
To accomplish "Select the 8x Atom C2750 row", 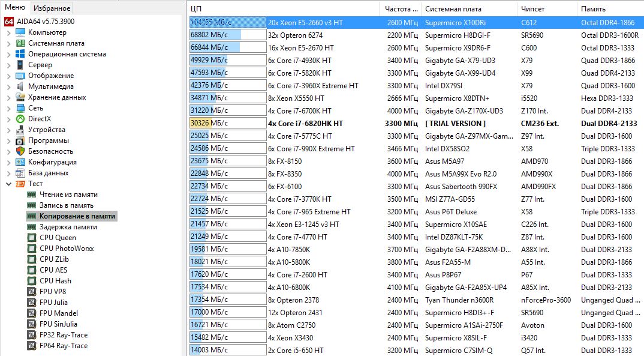I will pyautogui.click(x=416, y=325).
